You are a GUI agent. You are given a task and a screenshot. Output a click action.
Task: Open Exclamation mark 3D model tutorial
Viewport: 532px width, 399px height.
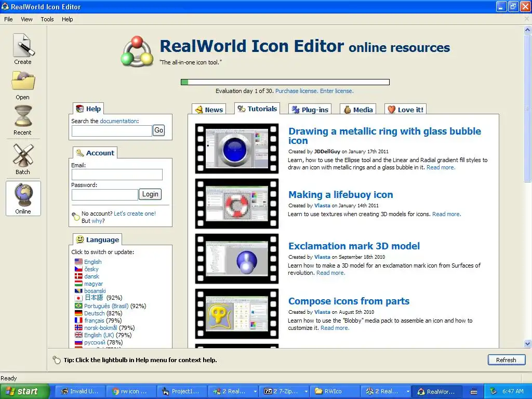[354, 246]
